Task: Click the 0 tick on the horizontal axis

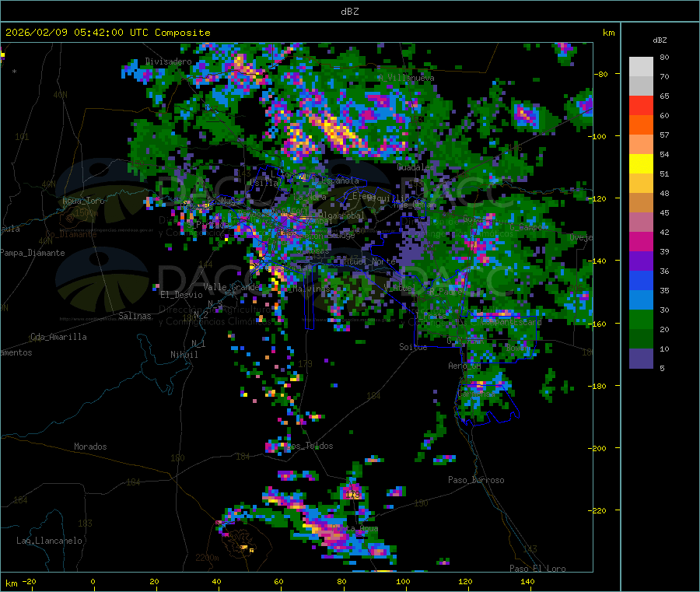Action: coord(93,581)
